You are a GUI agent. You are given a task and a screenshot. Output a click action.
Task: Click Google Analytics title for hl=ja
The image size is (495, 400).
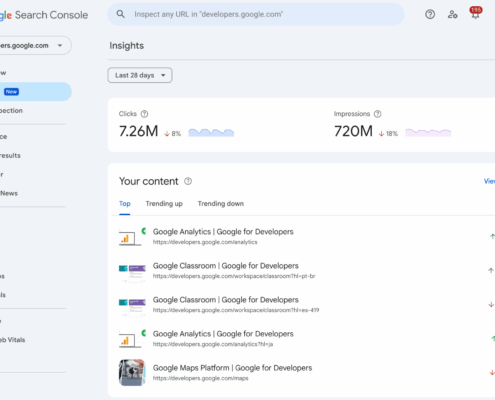click(x=223, y=334)
